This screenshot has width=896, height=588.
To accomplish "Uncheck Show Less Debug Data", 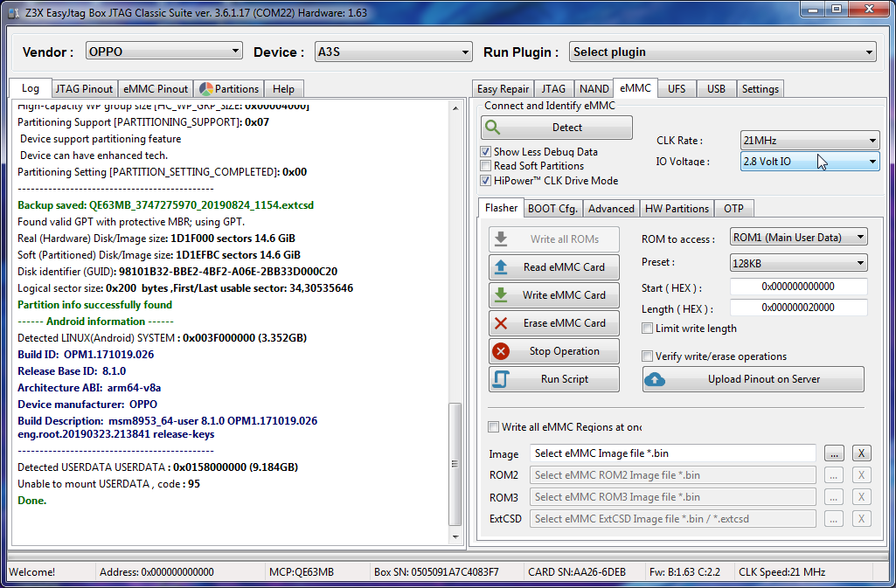I will [486, 152].
